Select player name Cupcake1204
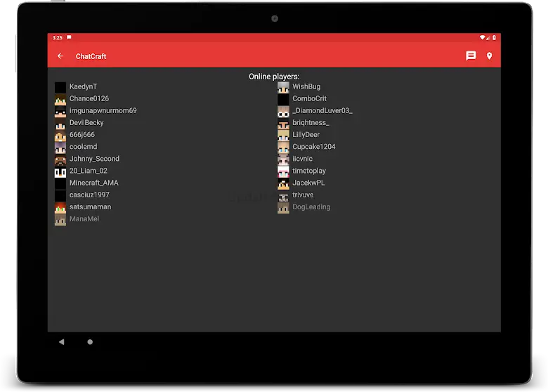 [x=314, y=147]
